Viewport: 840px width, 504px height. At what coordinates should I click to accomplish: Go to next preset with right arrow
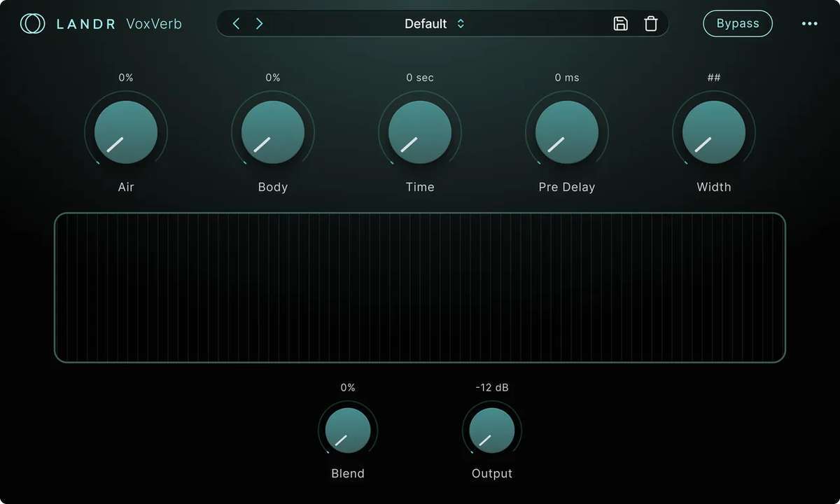tap(260, 24)
